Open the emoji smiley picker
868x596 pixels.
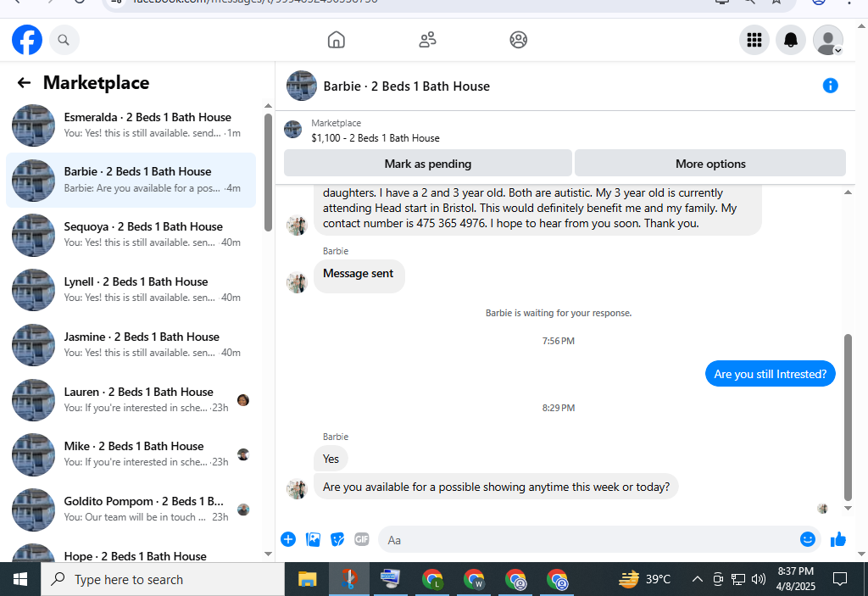(807, 539)
